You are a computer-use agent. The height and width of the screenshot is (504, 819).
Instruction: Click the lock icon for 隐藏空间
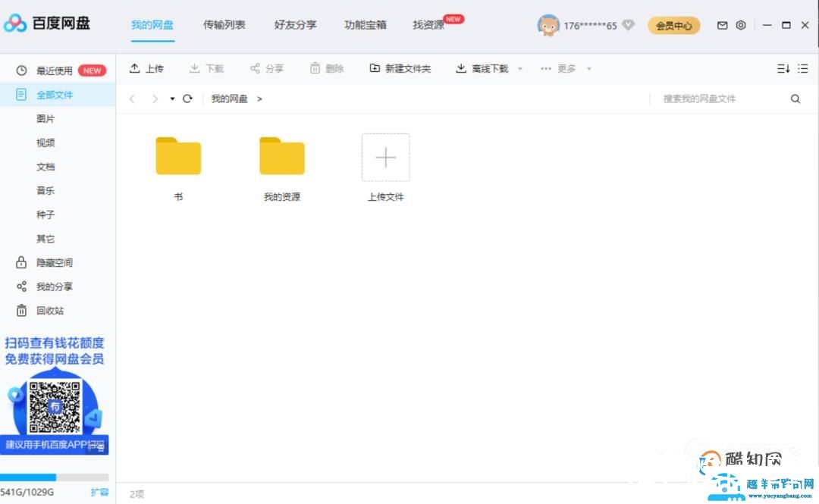point(21,262)
